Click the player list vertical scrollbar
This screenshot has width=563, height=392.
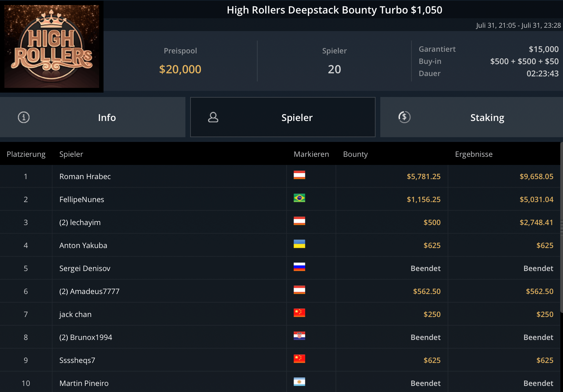click(x=561, y=226)
